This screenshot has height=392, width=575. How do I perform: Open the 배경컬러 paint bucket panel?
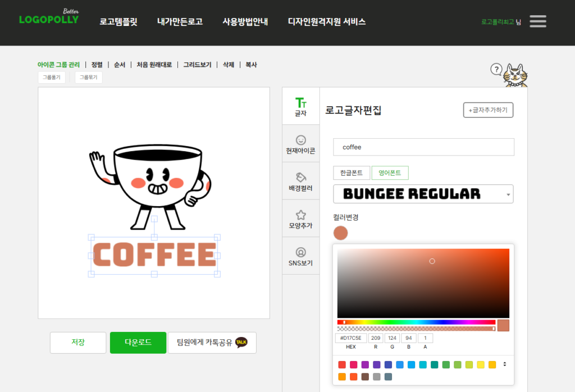tap(301, 181)
